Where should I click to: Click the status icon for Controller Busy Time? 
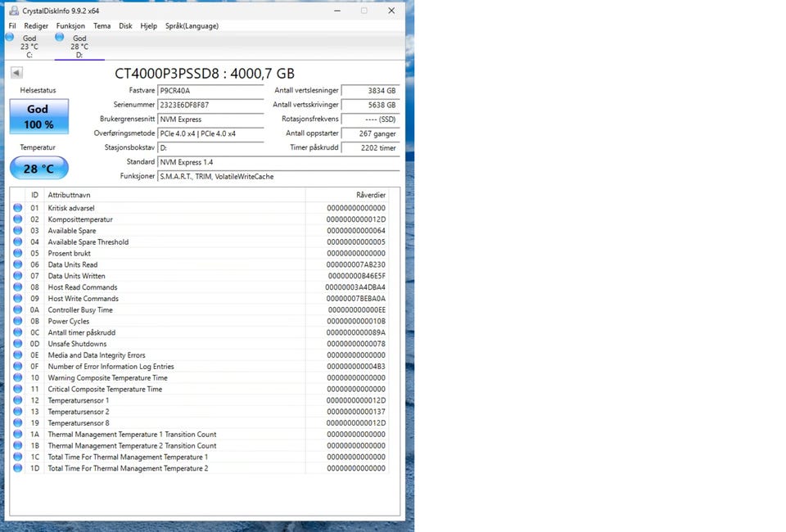pyautogui.click(x=17, y=309)
